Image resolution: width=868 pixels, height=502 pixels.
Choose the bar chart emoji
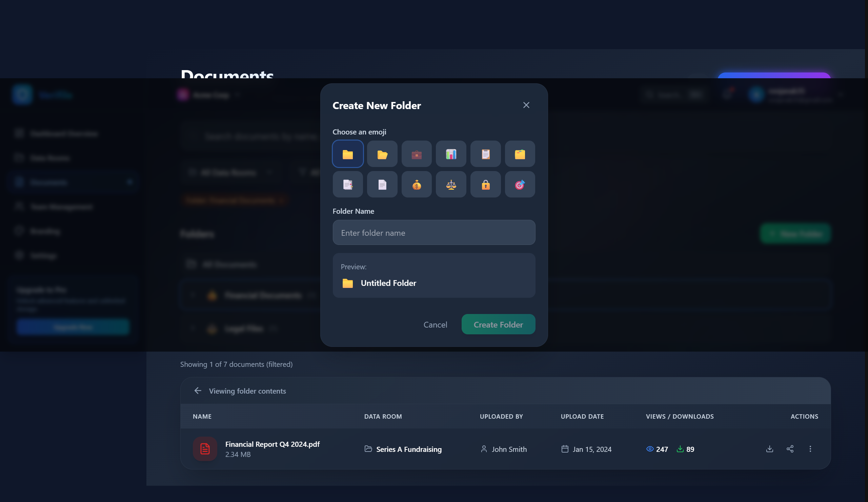(x=451, y=154)
